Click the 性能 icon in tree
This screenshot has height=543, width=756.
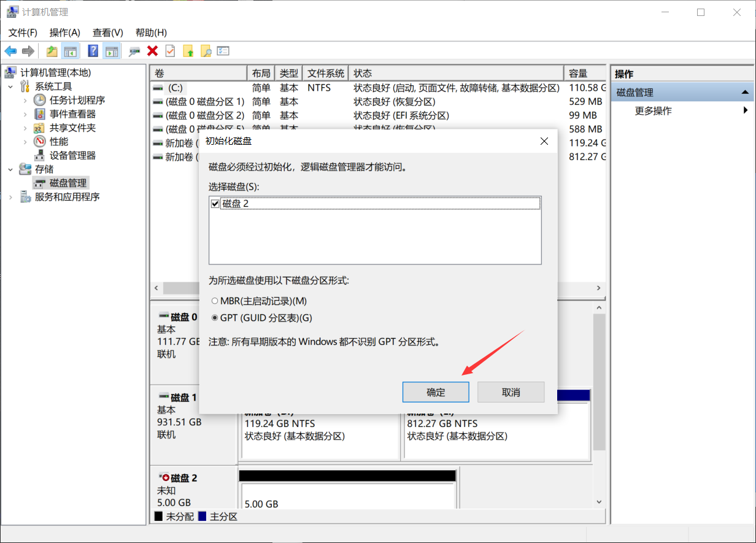coord(40,142)
